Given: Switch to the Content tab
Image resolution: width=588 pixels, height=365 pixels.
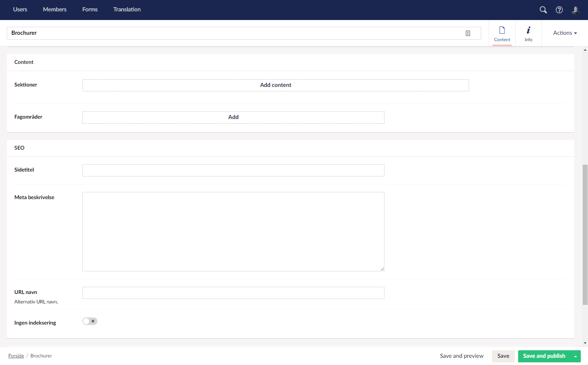Looking at the screenshot, I should pos(502,34).
